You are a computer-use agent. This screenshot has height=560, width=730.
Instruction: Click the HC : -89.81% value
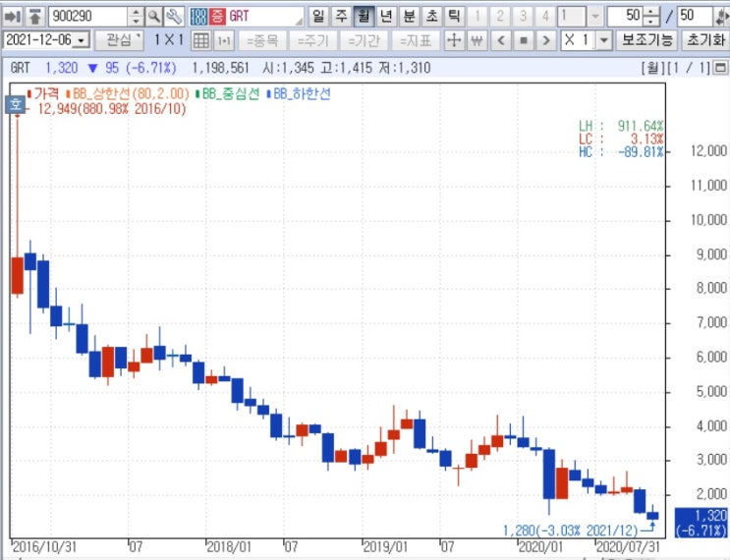[641, 151]
